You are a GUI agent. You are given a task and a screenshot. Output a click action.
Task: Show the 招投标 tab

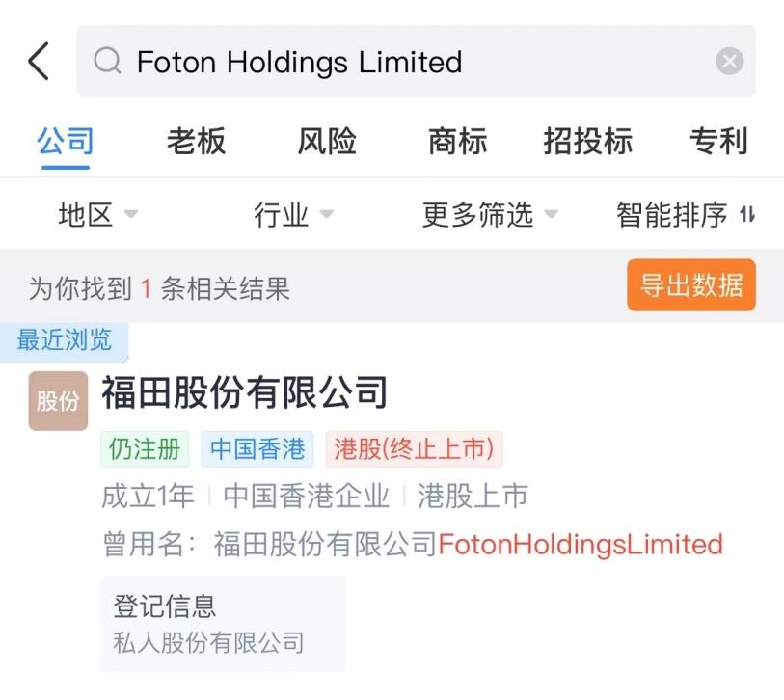(x=587, y=142)
